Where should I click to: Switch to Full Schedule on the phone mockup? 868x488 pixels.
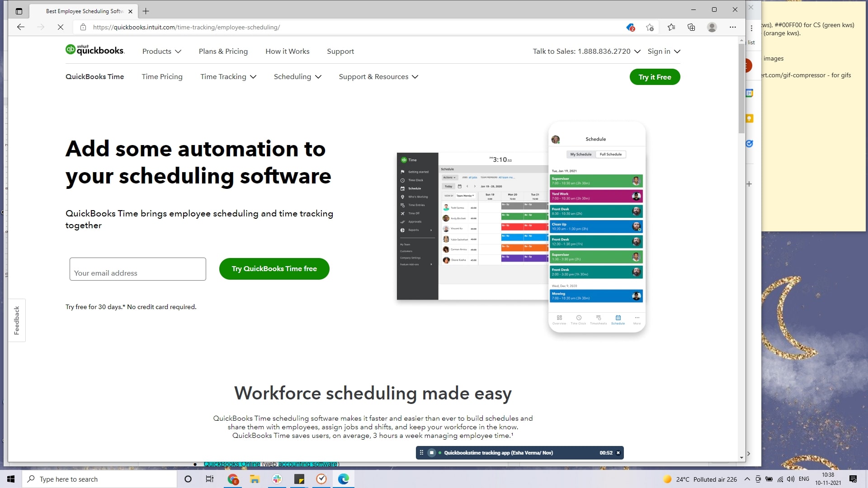pos(611,154)
